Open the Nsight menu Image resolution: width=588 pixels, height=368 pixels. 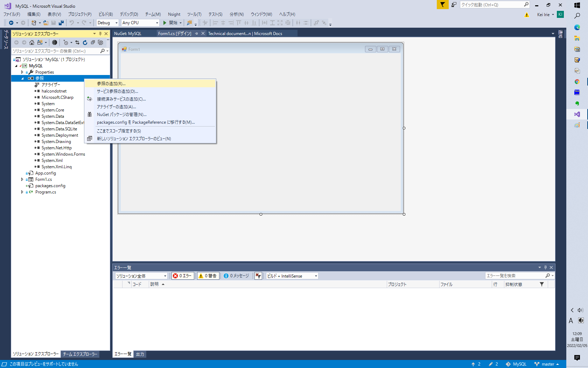[x=174, y=14]
